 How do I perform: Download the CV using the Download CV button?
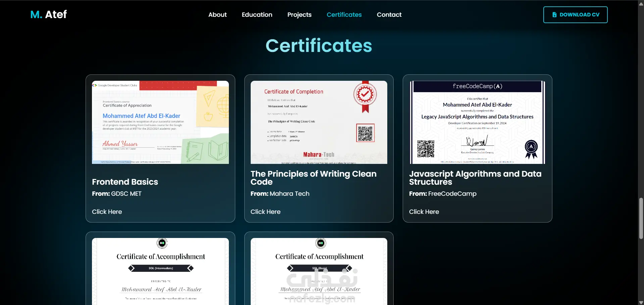click(x=575, y=15)
